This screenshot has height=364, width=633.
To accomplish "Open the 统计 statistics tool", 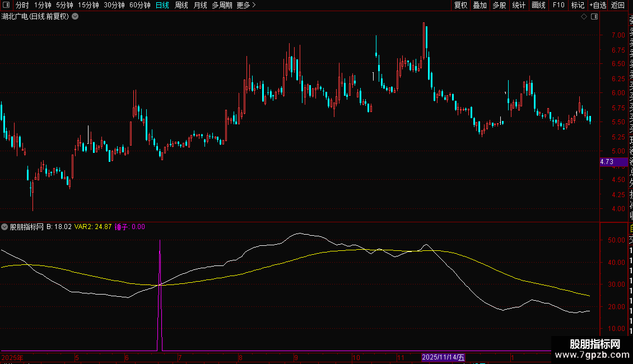I will click(519, 5).
